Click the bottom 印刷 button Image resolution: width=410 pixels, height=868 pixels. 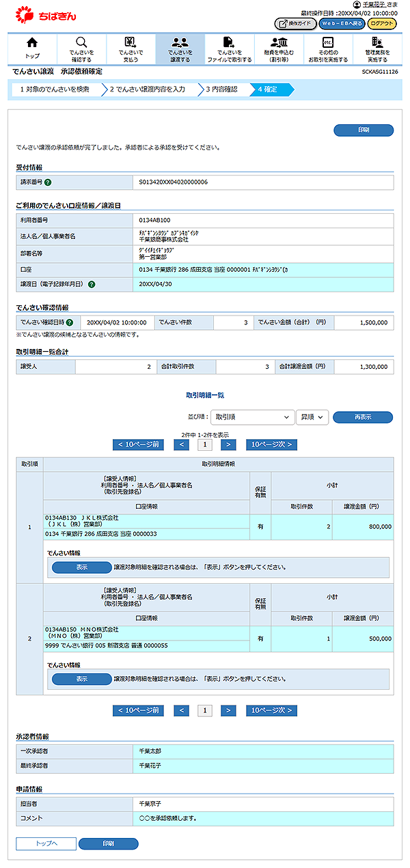tap(109, 843)
